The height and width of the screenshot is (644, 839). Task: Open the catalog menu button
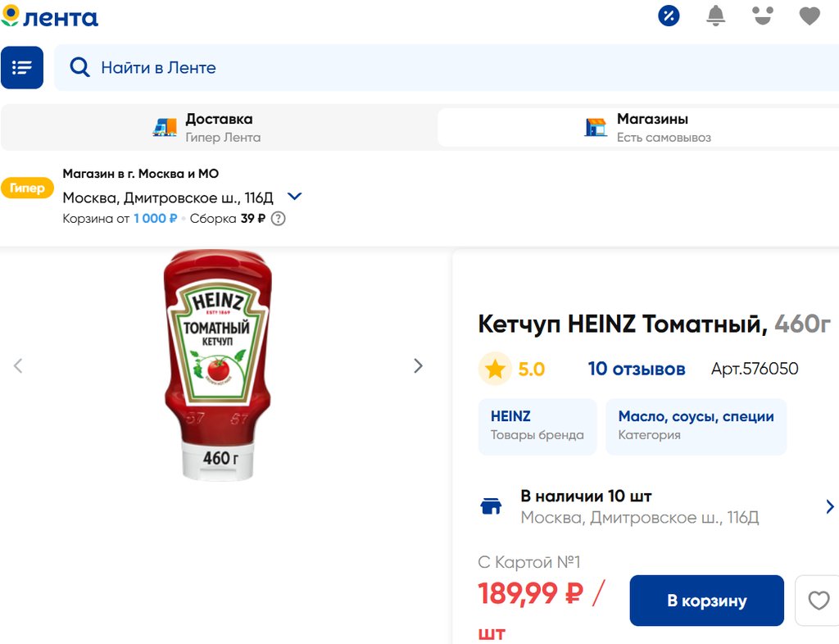pyautogui.click(x=22, y=67)
